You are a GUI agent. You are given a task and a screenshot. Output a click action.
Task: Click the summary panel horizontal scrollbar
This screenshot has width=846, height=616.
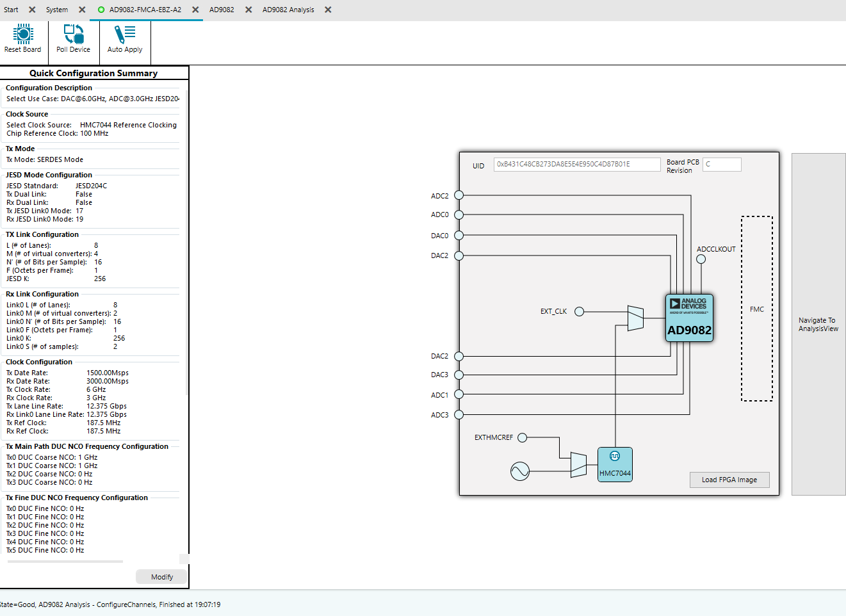click(65, 562)
